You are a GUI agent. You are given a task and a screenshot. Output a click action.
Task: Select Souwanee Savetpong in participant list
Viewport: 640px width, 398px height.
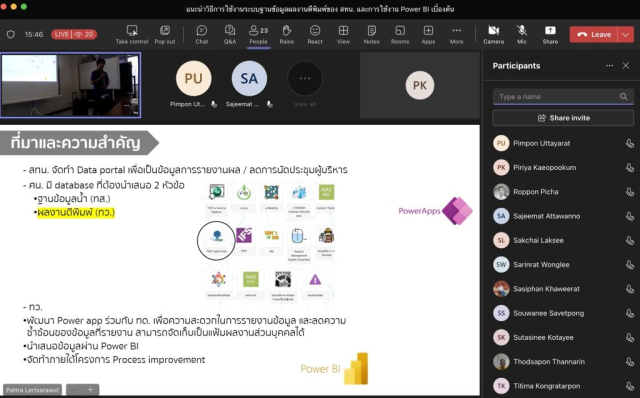click(563, 313)
